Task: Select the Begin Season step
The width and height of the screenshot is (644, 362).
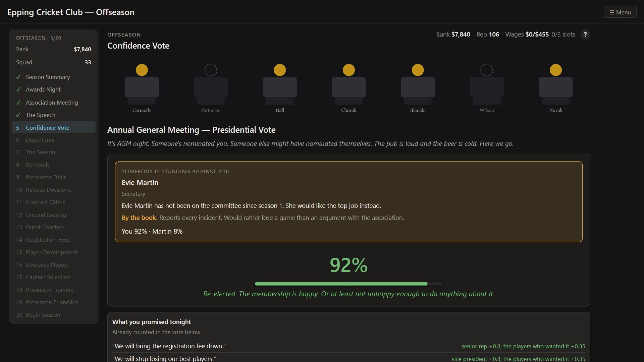Action: [54, 315]
